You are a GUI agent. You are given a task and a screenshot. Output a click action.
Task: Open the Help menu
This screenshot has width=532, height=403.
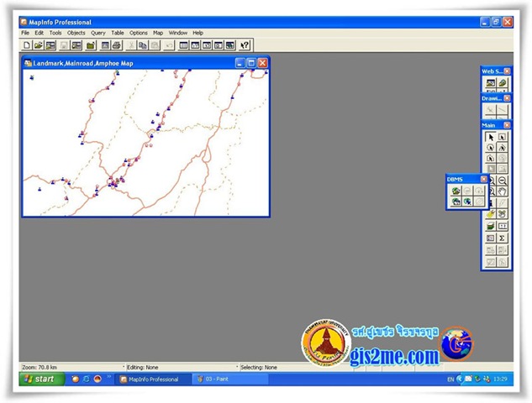(x=198, y=33)
